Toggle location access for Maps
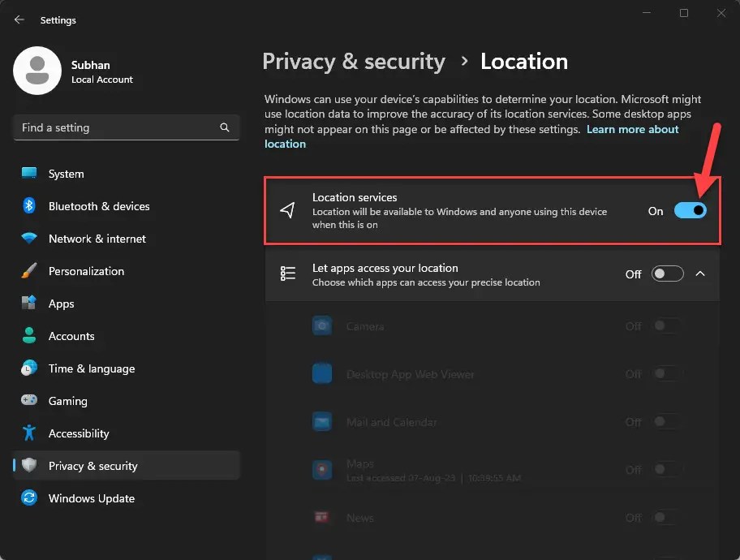This screenshot has height=560, width=740. point(666,470)
